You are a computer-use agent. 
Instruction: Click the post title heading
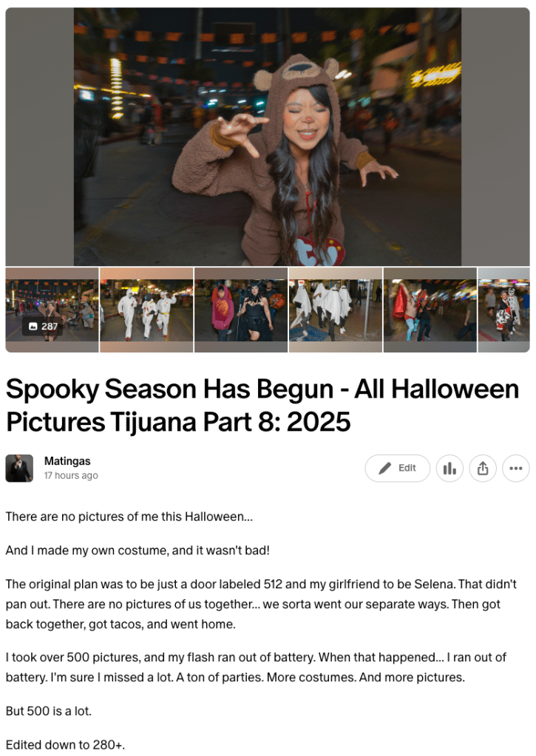point(262,405)
